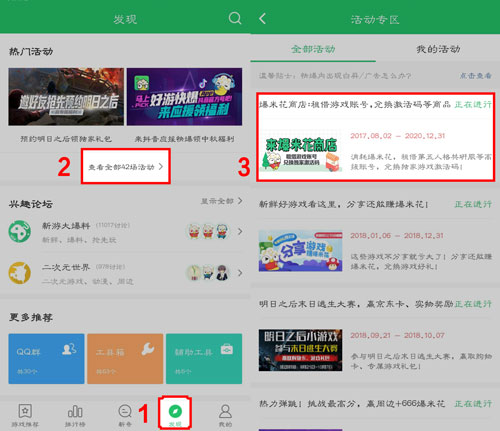Open the teal 辅助工具 tile
500x431 pixels.
pos(204,359)
